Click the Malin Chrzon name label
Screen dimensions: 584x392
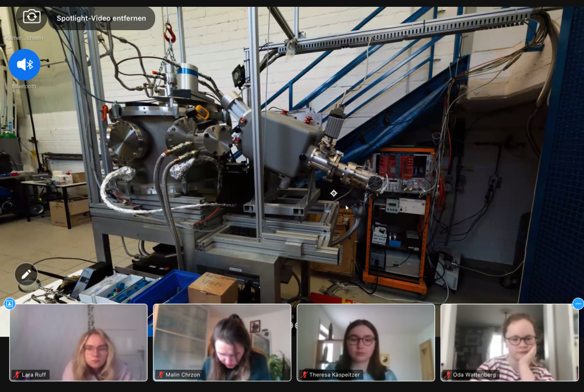click(x=183, y=375)
